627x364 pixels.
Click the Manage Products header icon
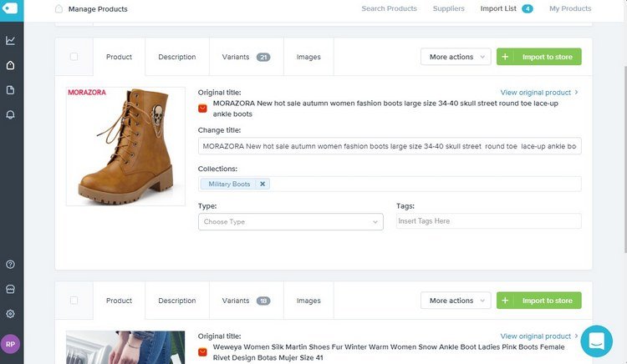point(59,9)
